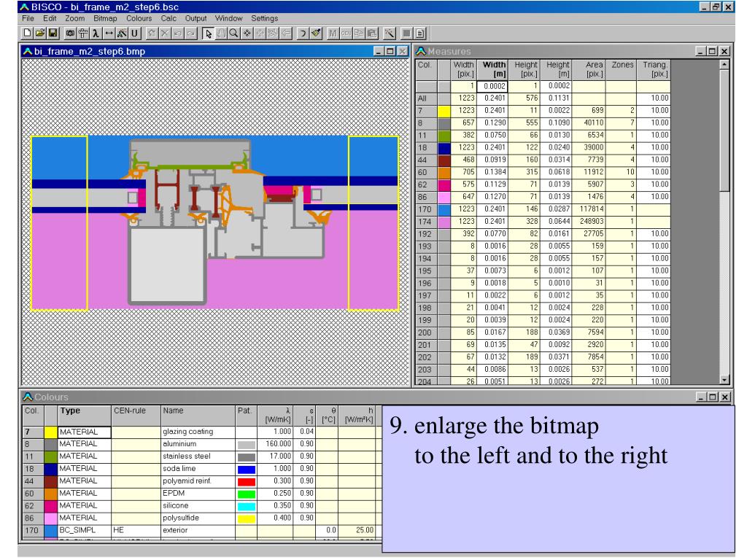This screenshot has height=560, width=747.
Task: Open the File menu
Action: (28, 18)
